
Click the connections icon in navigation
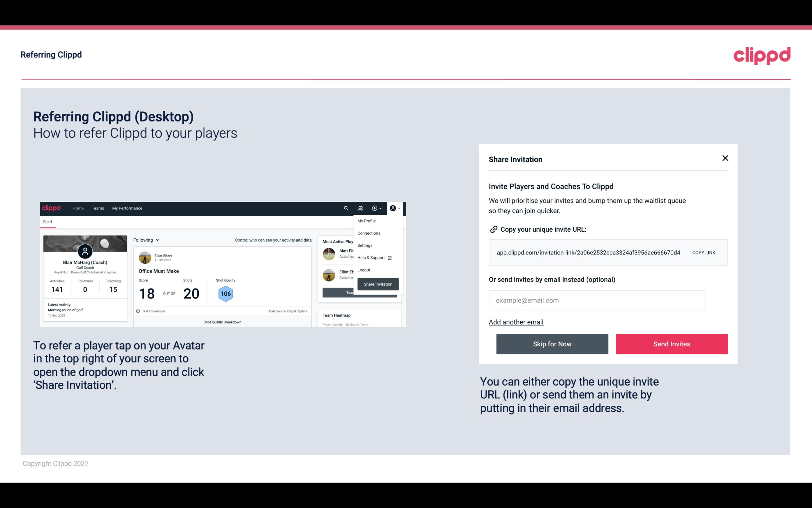coord(361,208)
